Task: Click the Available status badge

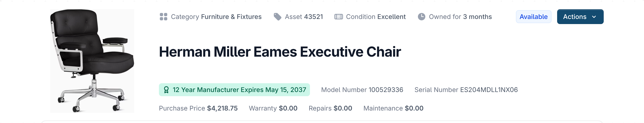Action: click(534, 17)
